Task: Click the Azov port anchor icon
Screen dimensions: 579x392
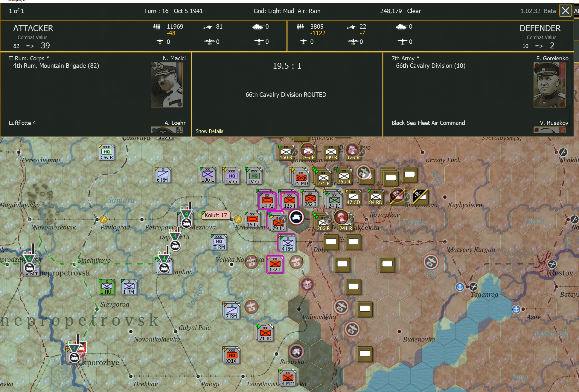Action: click(x=516, y=309)
